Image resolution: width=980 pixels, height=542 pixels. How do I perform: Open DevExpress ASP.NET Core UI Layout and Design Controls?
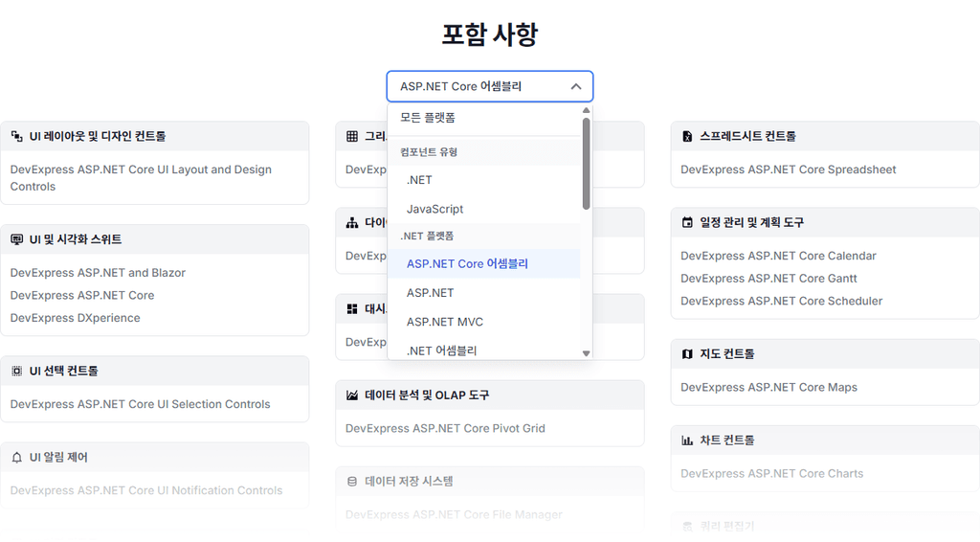tap(141, 178)
